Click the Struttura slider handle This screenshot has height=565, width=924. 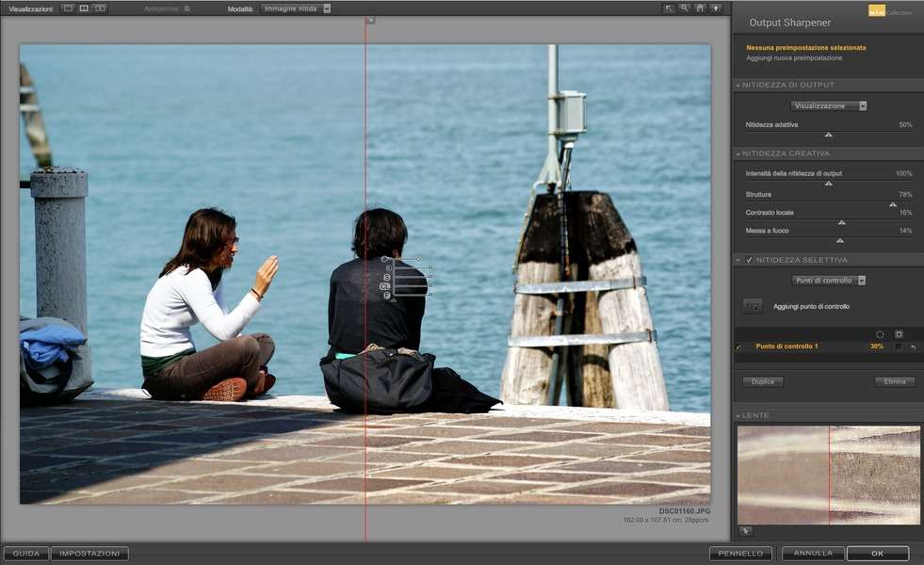[893, 203]
